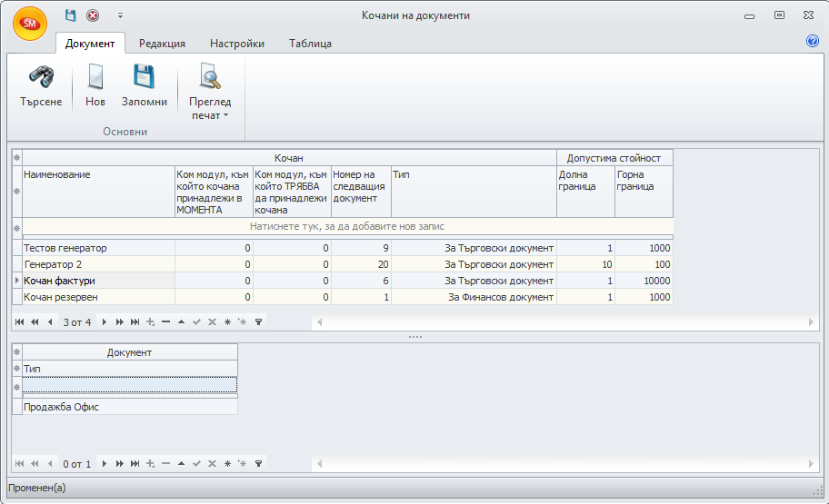Image resolution: width=829 pixels, height=504 pixels.
Task: Open the help icon at top right
Action: pyautogui.click(x=812, y=41)
